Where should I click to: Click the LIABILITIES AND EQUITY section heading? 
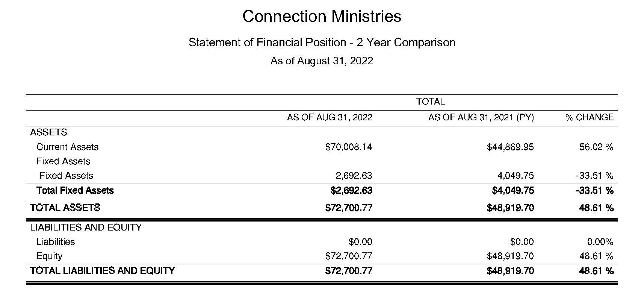[x=86, y=228]
